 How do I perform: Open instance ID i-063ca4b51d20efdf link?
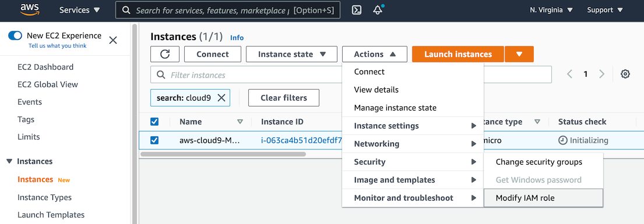point(301,140)
